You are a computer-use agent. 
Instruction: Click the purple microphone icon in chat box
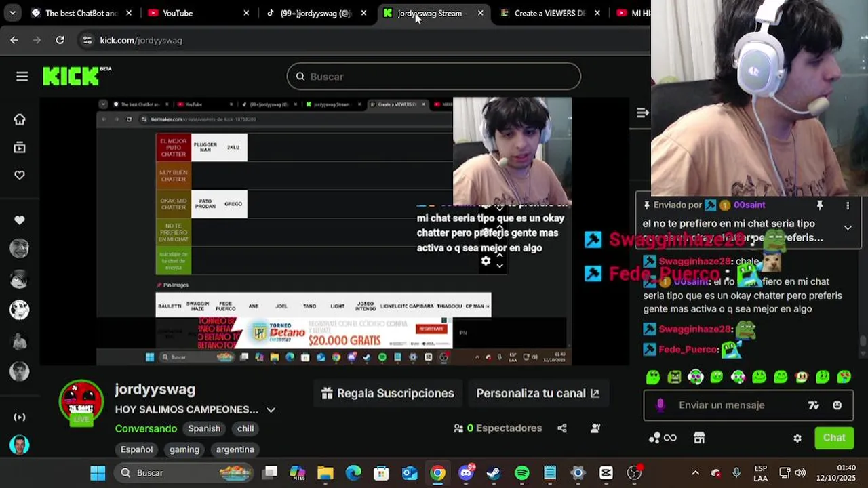click(660, 405)
